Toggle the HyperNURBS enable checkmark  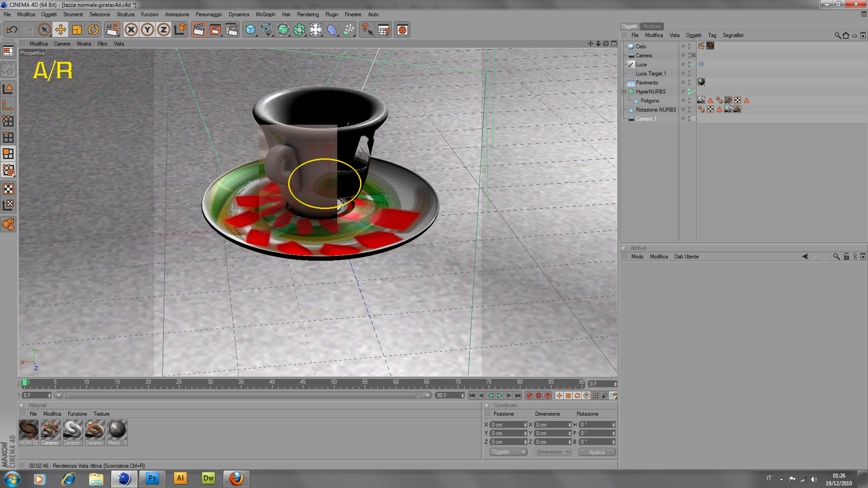pyautogui.click(x=693, y=92)
